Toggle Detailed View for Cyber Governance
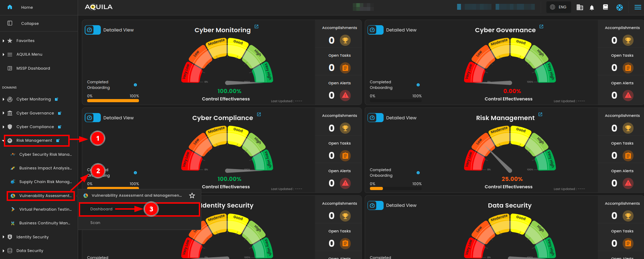This screenshot has height=259, width=644. click(x=376, y=30)
